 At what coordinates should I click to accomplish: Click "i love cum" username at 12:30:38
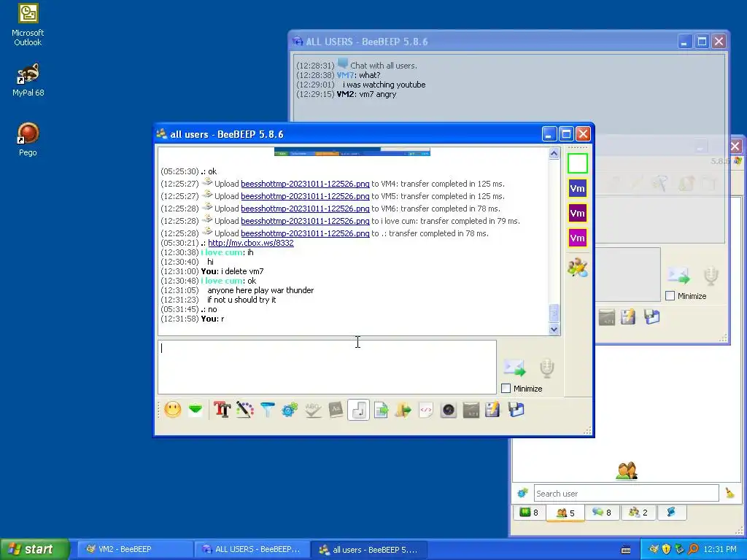click(x=222, y=252)
